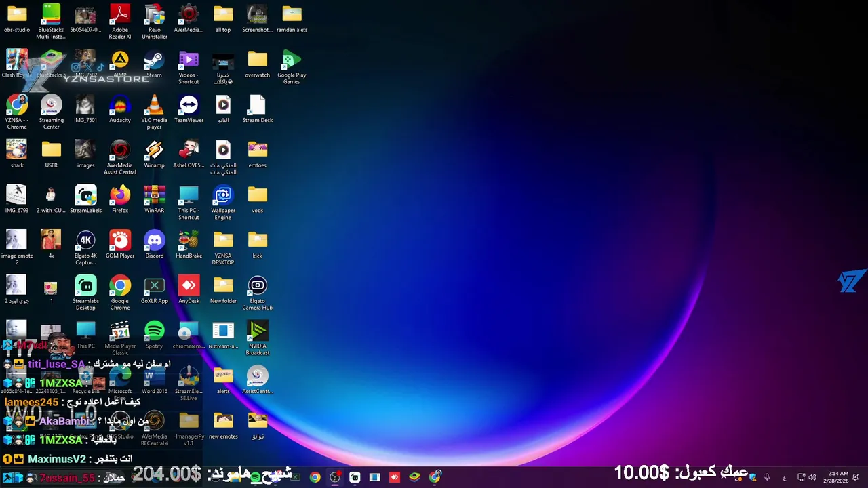Switch to Chrome in the taskbar

pos(315,477)
